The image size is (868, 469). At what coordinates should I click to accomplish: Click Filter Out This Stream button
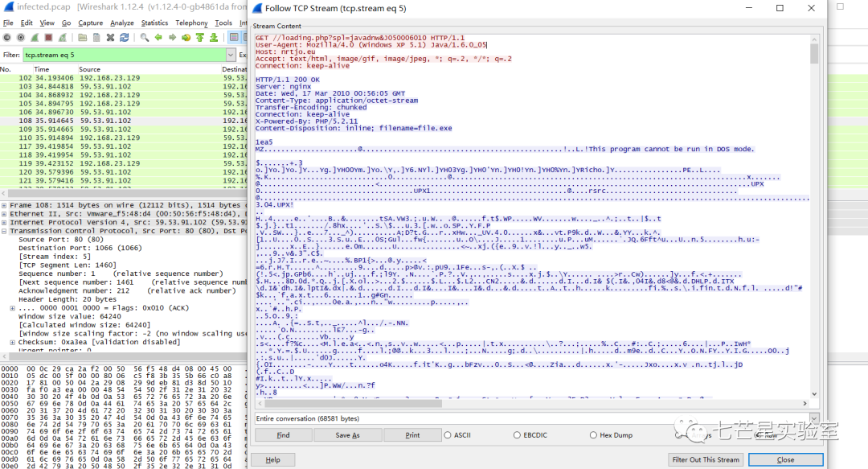coord(706,459)
